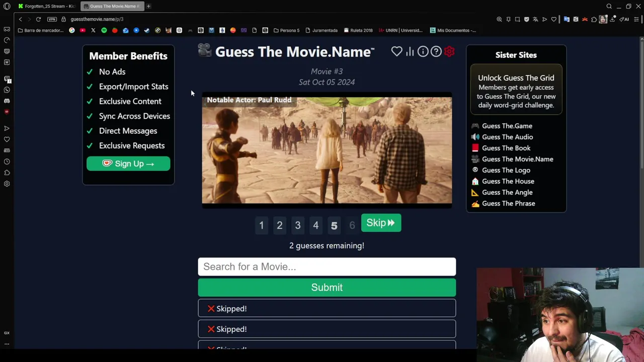Toggle the VPN badge in the address bar
The height and width of the screenshot is (362, 644).
pos(52,19)
